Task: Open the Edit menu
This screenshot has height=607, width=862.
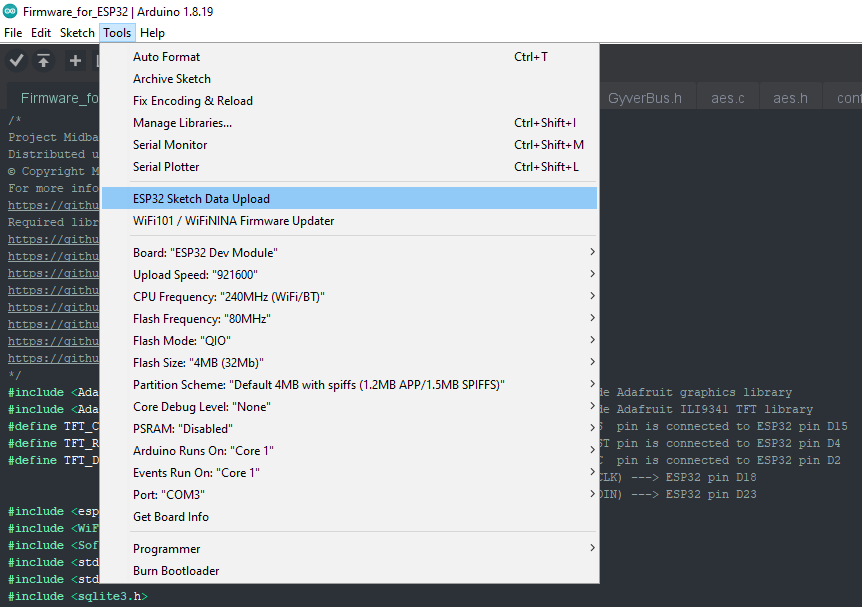Action: pos(41,33)
